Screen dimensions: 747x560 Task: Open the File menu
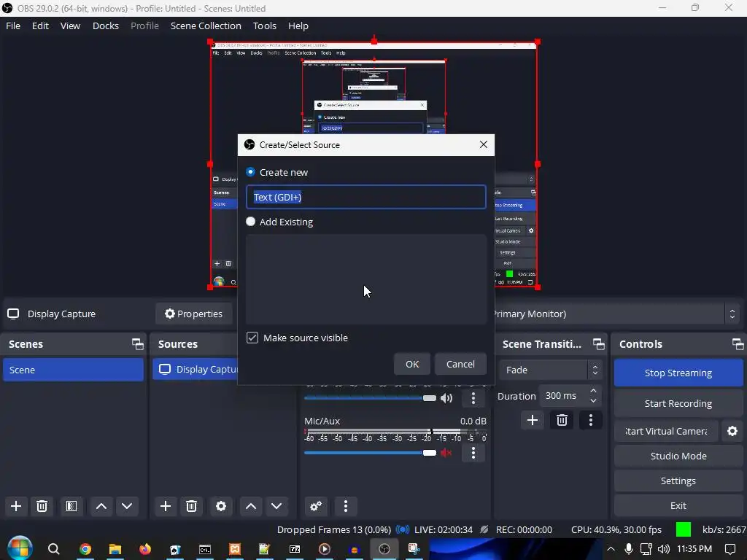click(x=13, y=26)
